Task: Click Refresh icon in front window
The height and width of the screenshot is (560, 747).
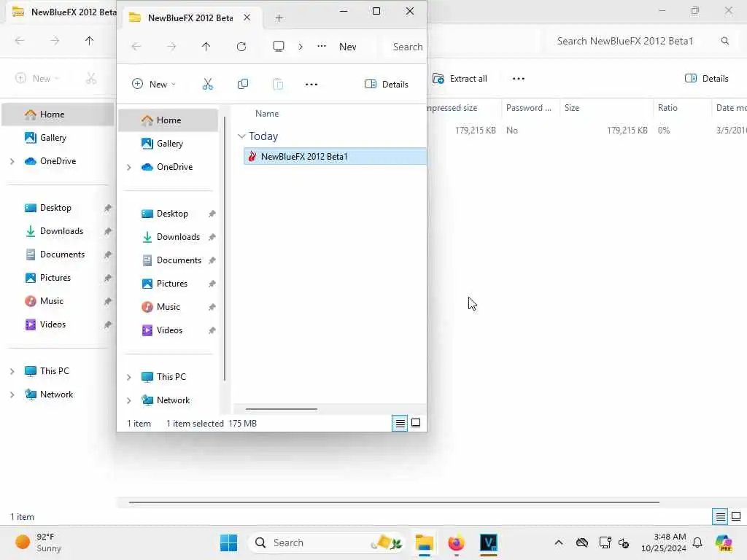Action: [x=241, y=47]
